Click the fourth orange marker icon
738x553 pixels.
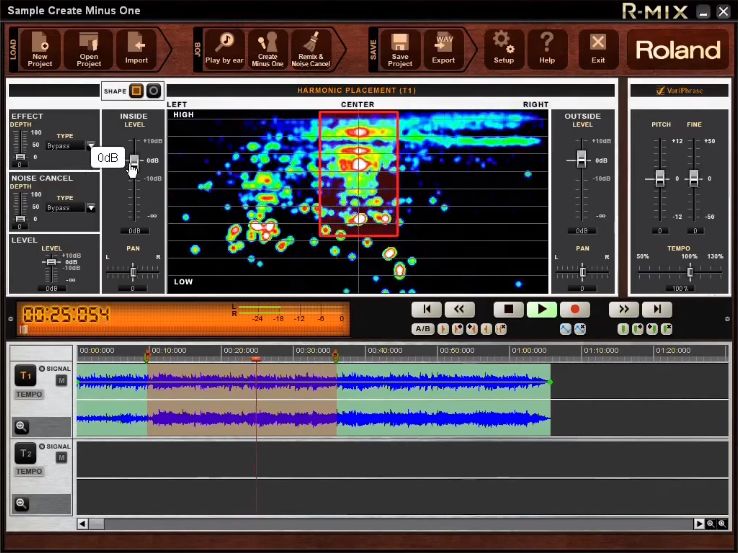tap(486, 329)
